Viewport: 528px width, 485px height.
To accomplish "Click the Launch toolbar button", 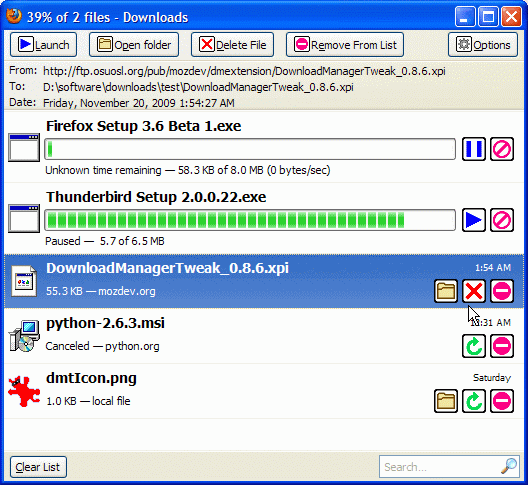I will (x=43, y=44).
